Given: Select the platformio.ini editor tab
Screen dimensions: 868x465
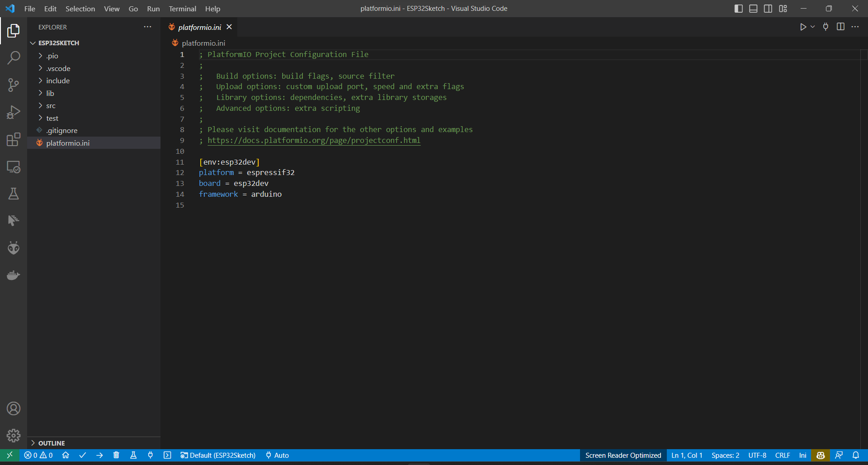Looking at the screenshot, I should (x=200, y=27).
